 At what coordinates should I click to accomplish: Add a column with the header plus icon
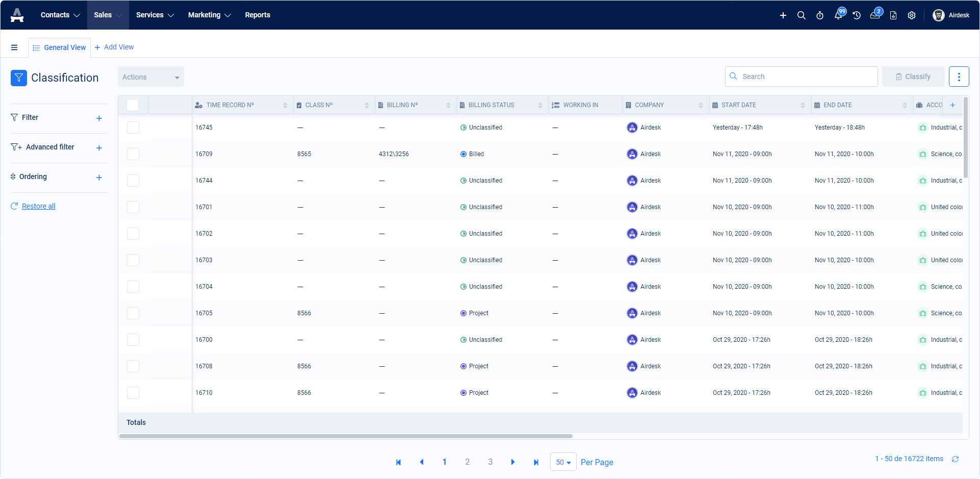[952, 105]
